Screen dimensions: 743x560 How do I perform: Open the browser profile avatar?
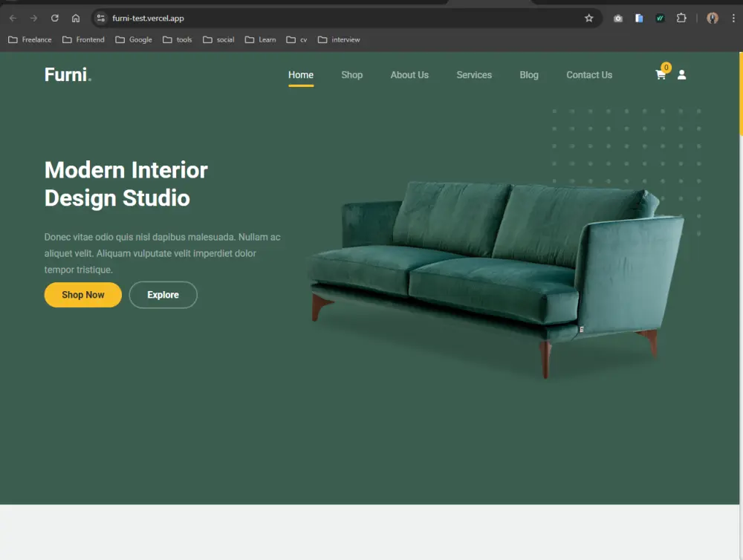pyautogui.click(x=713, y=18)
